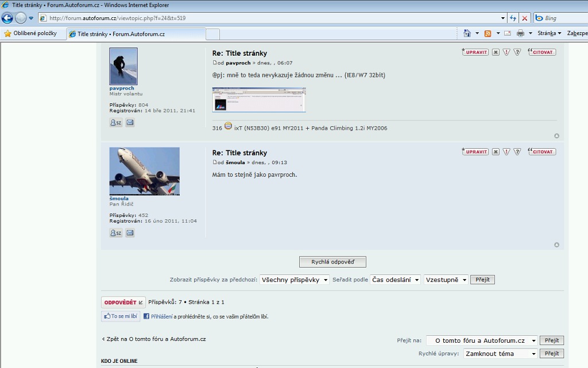Open the Stránka menu in IE toolbar
Screen dimensions: 588x368
(549, 33)
